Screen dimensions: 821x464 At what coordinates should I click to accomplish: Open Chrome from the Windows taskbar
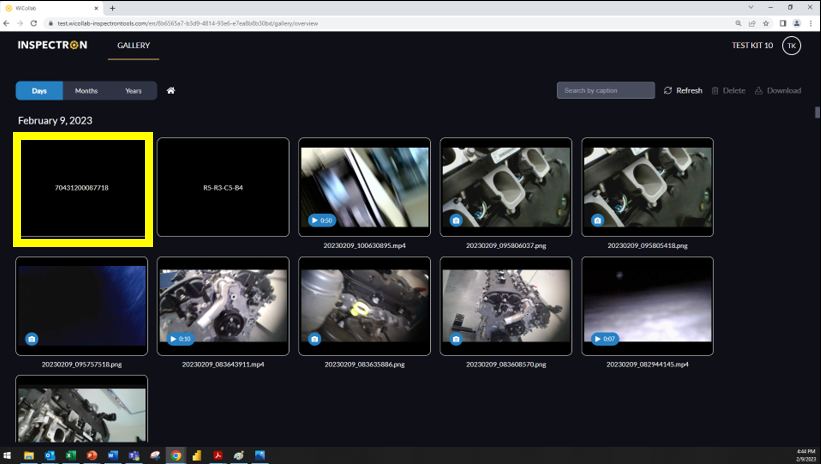[x=176, y=455]
